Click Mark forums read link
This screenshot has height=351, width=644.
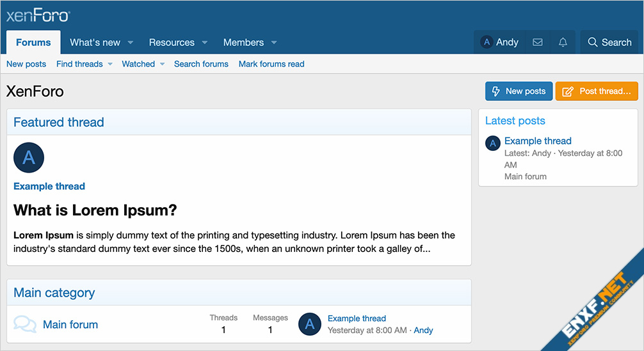[271, 64]
